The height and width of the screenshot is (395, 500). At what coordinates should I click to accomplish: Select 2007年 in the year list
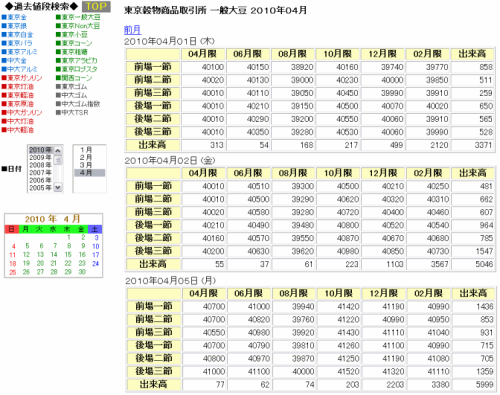(x=40, y=173)
